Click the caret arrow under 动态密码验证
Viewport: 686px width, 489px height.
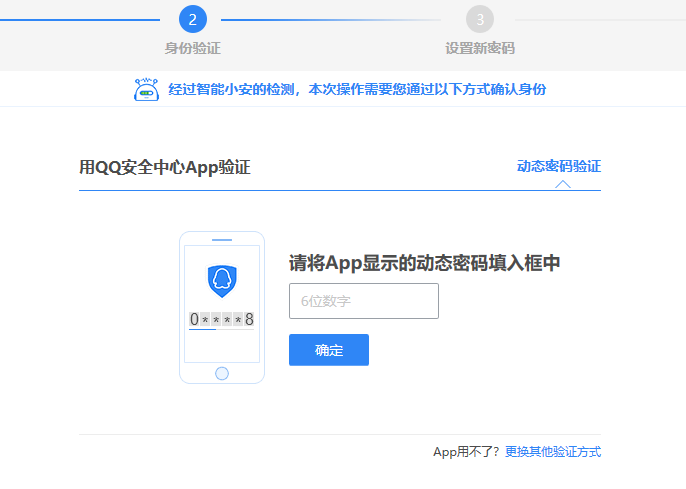tap(563, 185)
